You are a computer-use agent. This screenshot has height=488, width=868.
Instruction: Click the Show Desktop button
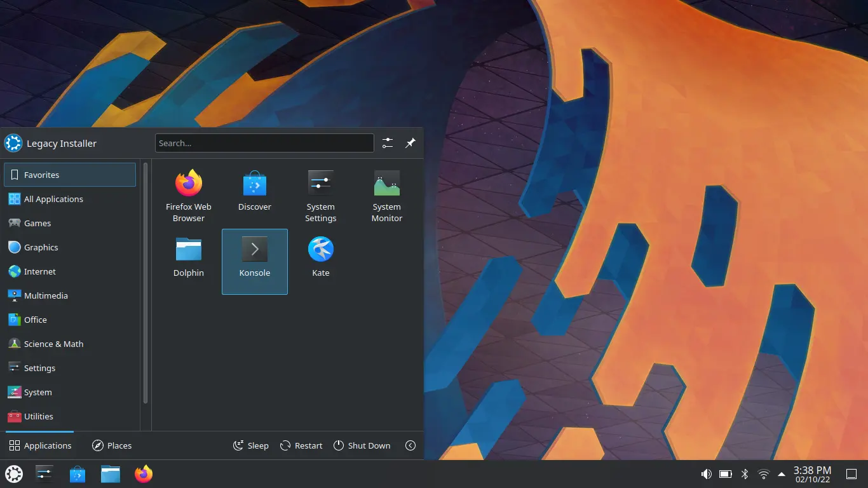[x=851, y=474]
